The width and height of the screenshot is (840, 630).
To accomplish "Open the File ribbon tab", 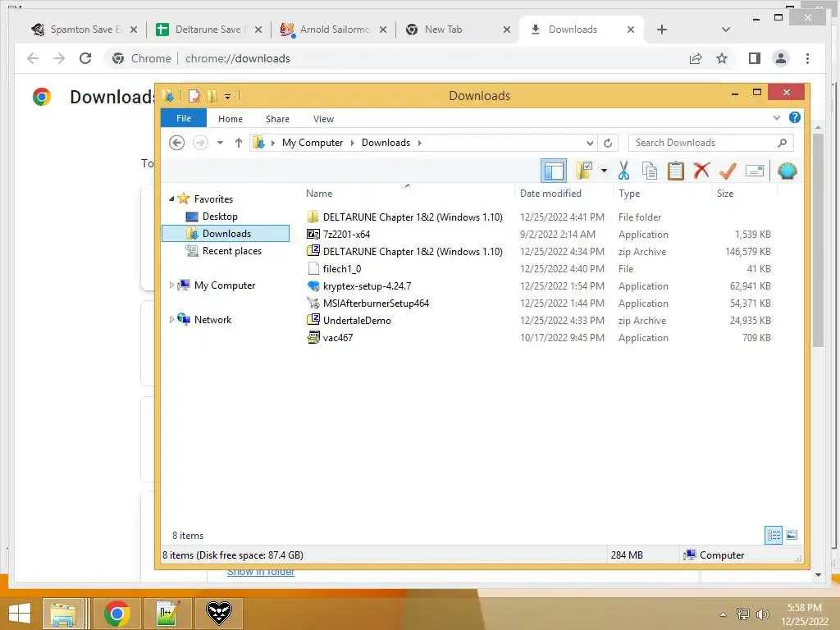I will (x=184, y=118).
